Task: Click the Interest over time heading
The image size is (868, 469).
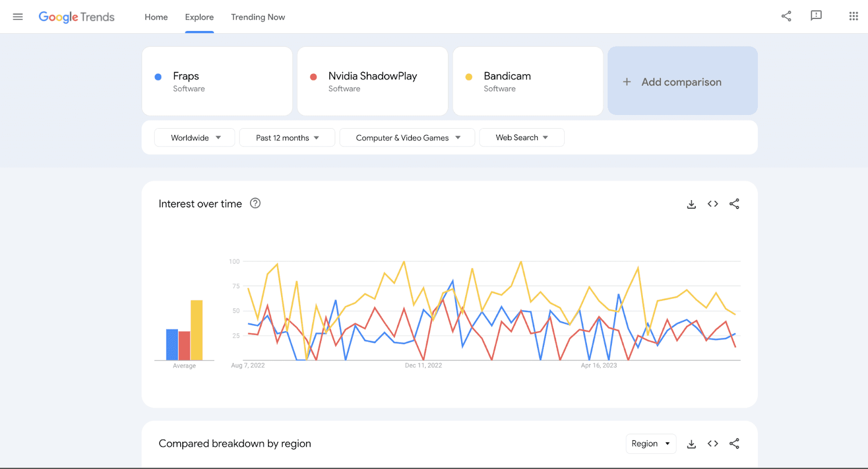Action: 200,204
